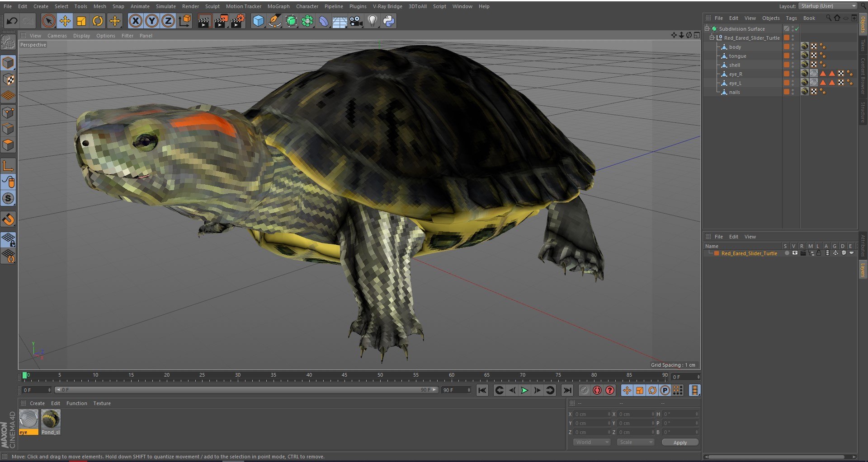Switch to Texture mode
Screen dimensions: 868x462
[x=8, y=79]
